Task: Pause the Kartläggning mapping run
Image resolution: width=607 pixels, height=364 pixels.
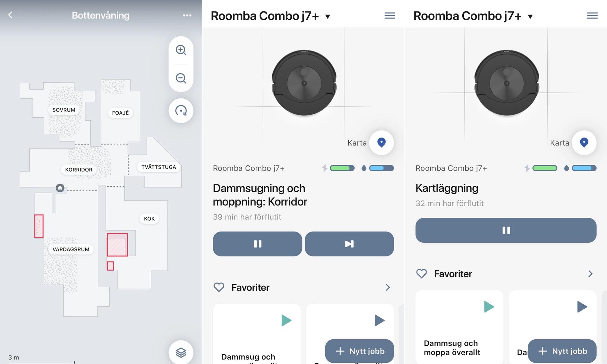Action: [506, 230]
